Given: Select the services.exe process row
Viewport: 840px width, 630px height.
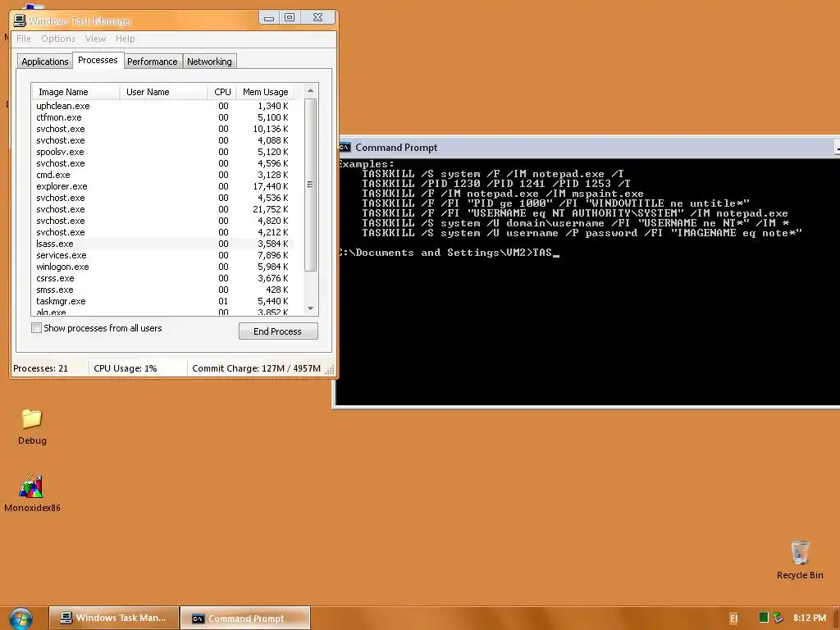Looking at the screenshot, I should [163, 255].
